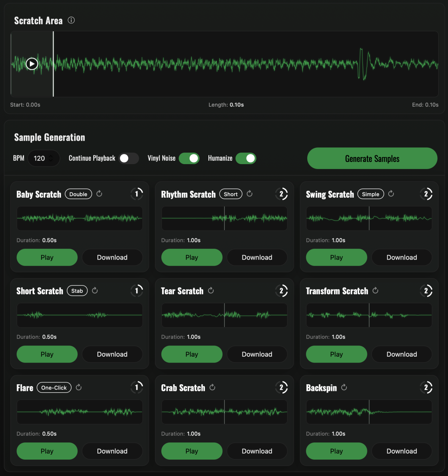Screen dimensions: 448x476
Task: Adjust the BPM stepper arrows
Action: [51, 159]
